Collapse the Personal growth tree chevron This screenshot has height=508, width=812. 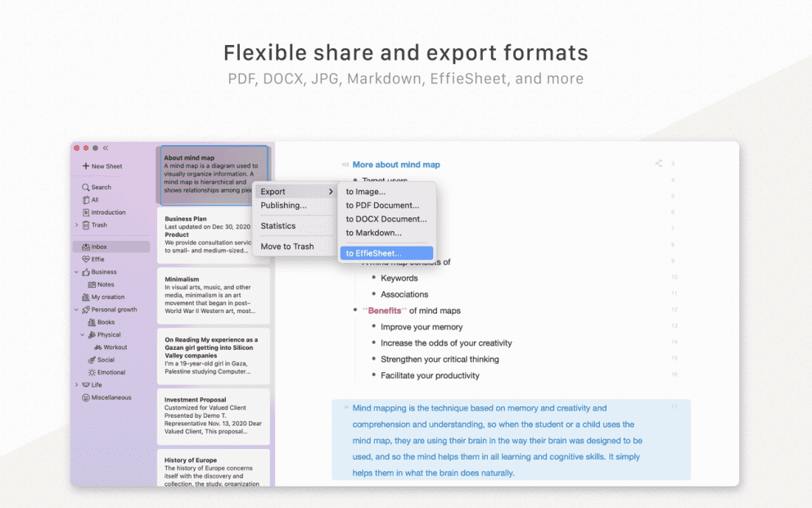click(77, 310)
